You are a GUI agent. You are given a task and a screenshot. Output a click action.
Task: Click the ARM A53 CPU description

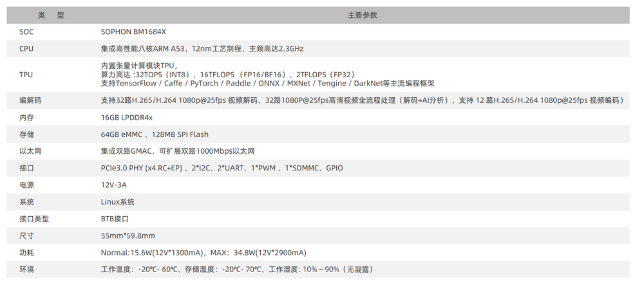click(202, 49)
